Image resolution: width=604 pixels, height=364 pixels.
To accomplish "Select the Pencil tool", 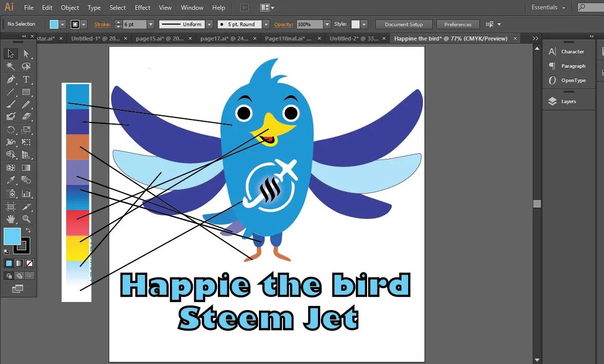I will point(26,104).
